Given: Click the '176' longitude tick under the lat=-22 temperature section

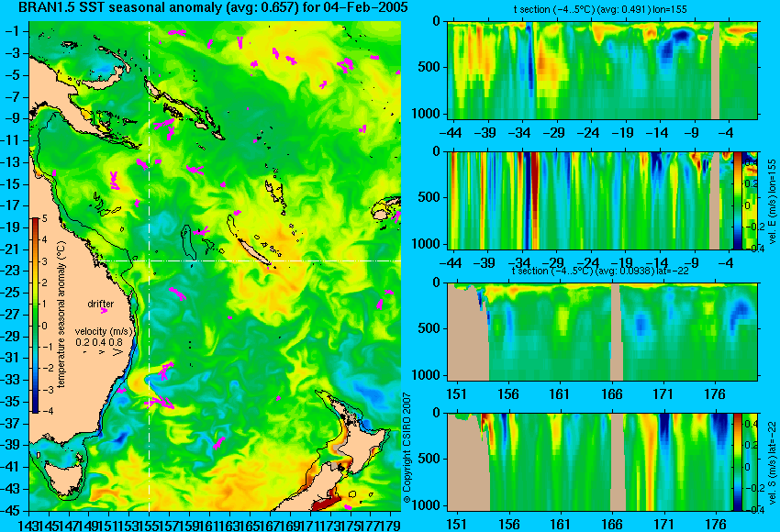Looking at the screenshot, I should [x=715, y=393].
